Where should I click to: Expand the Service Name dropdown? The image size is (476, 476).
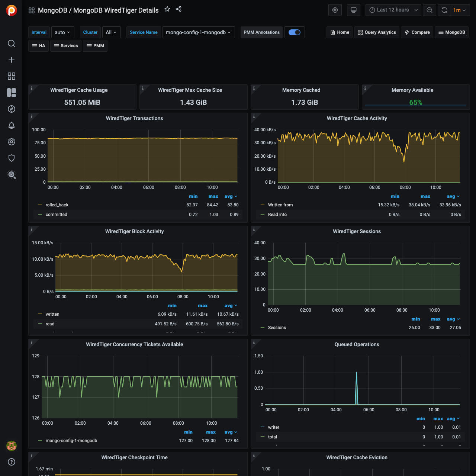198,32
